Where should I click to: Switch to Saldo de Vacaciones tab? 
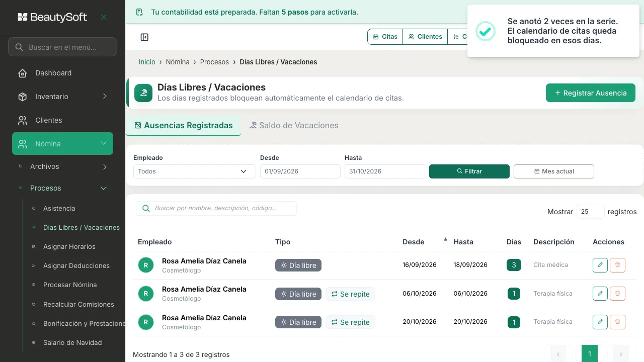(294, 125)
